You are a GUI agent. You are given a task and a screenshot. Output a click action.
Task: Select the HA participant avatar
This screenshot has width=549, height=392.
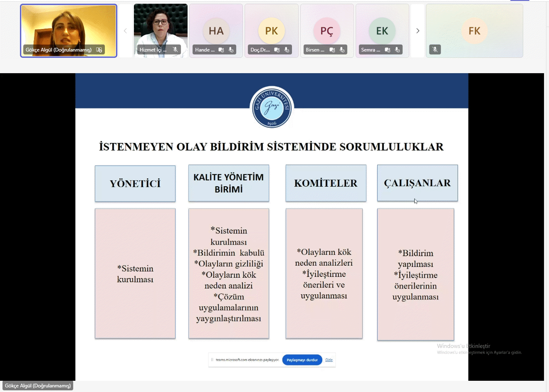[216, 31]
